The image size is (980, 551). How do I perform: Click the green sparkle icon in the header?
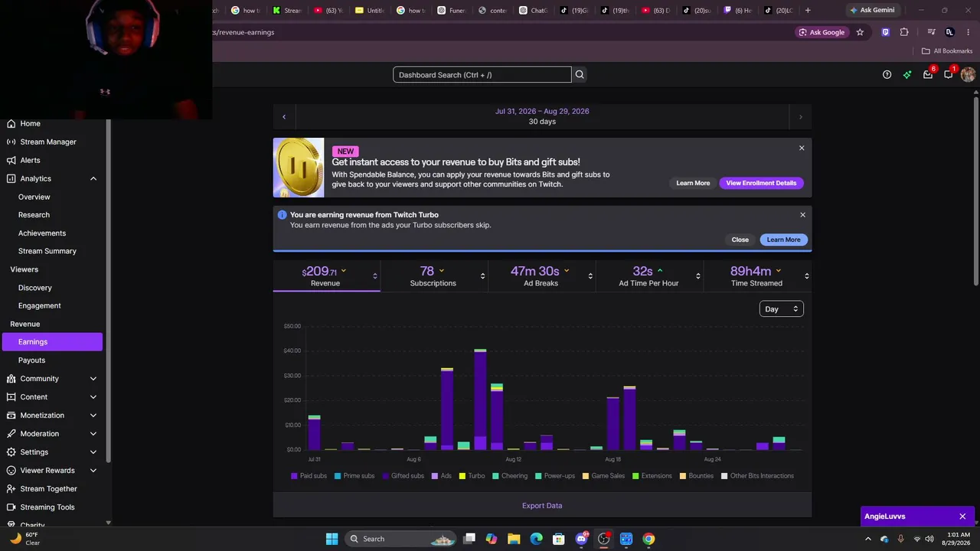(907, 74)
